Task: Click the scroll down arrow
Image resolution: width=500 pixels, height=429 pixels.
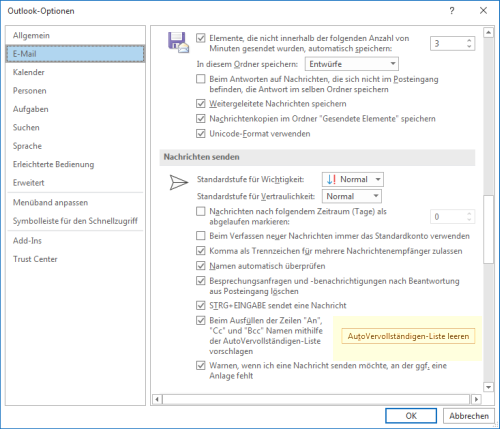Action: tap(488, 387)
